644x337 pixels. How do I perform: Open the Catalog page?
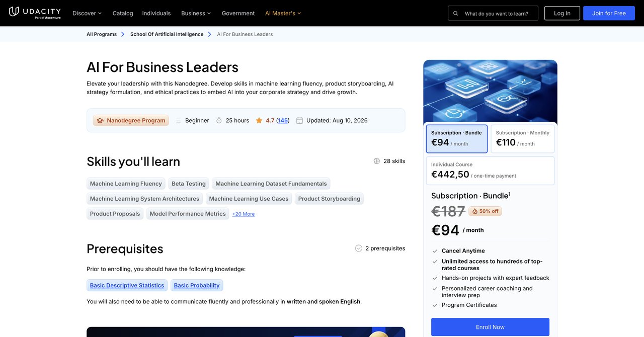123,13
